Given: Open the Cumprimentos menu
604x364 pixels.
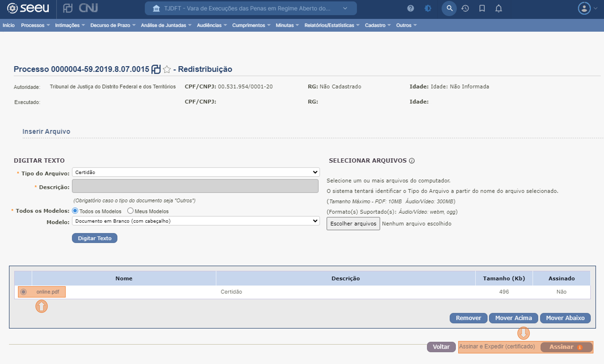Looking at the screenshot, I should tap(251, 25).
